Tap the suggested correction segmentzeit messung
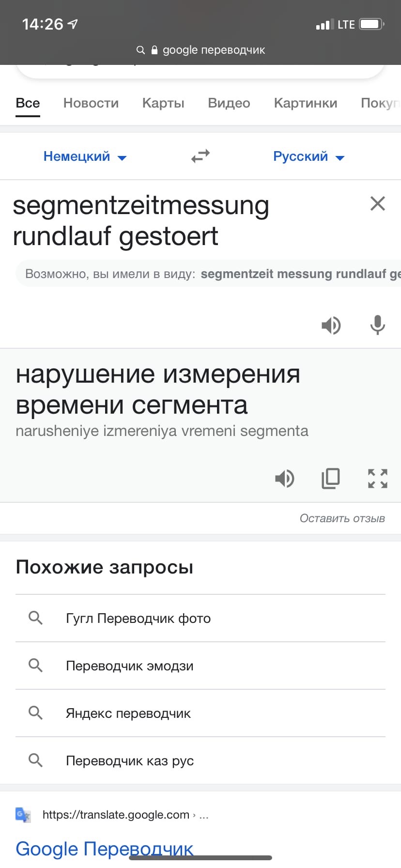Screen dimensions: 401x868 300,274
